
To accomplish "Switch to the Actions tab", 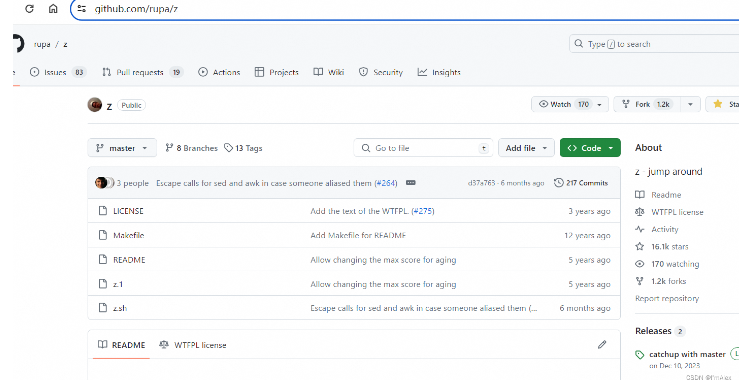I will [219, 72].
